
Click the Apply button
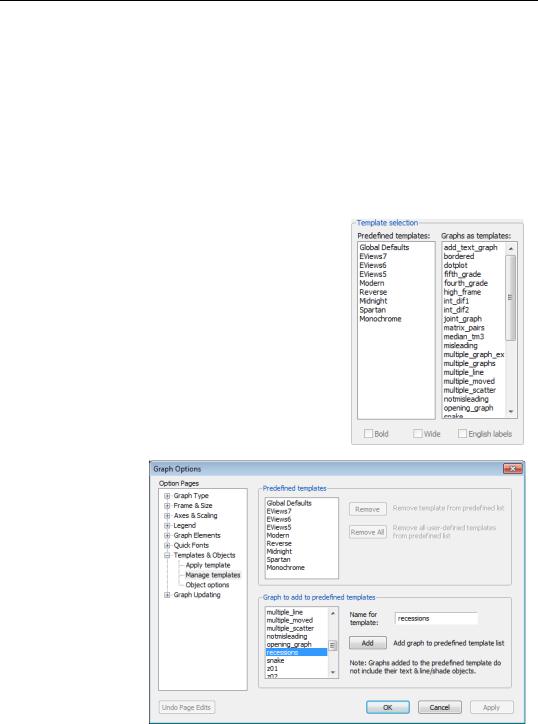pos(491,707)
